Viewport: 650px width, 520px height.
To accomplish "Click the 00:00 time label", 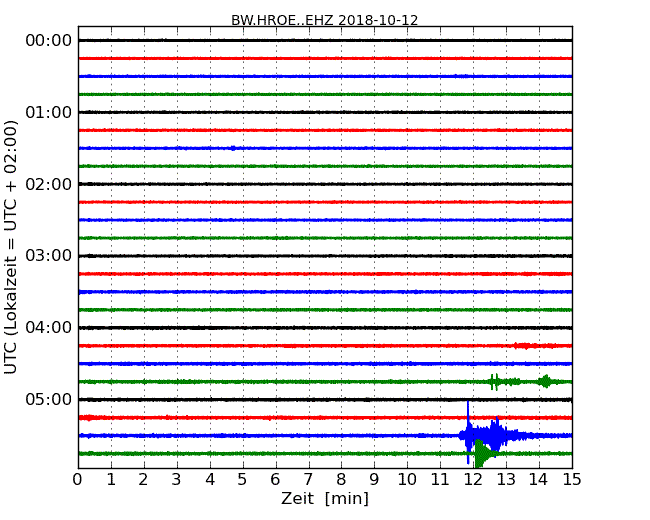I will [49, 41].
